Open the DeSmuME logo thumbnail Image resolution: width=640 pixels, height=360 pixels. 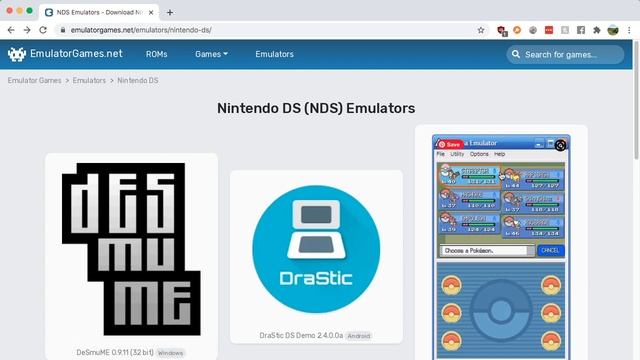click(x=131, y=249)
